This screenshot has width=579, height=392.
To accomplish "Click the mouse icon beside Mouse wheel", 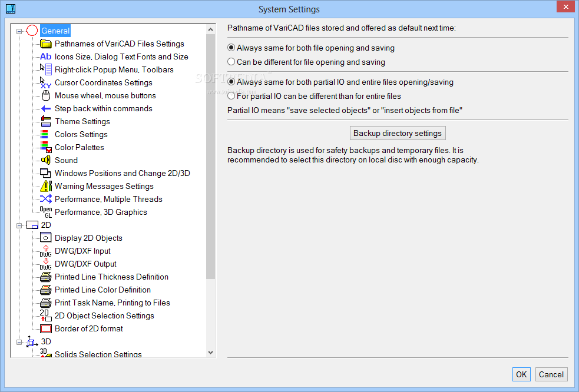I will coord(46,95).
